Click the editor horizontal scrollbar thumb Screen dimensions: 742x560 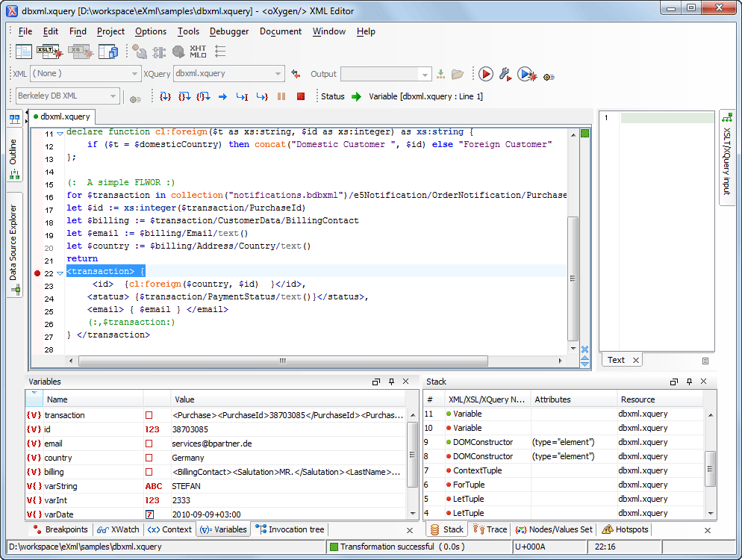tap(283, 361)
